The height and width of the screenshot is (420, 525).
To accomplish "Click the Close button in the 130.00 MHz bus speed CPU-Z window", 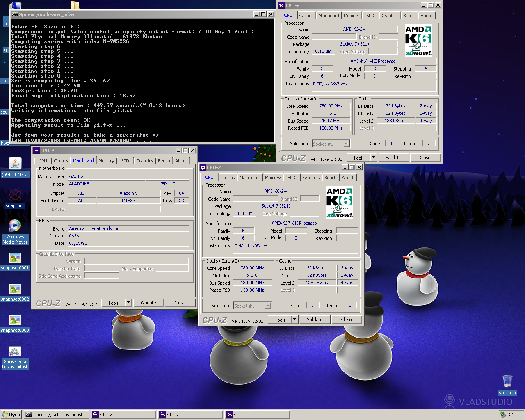I will (x=346, y=320).
